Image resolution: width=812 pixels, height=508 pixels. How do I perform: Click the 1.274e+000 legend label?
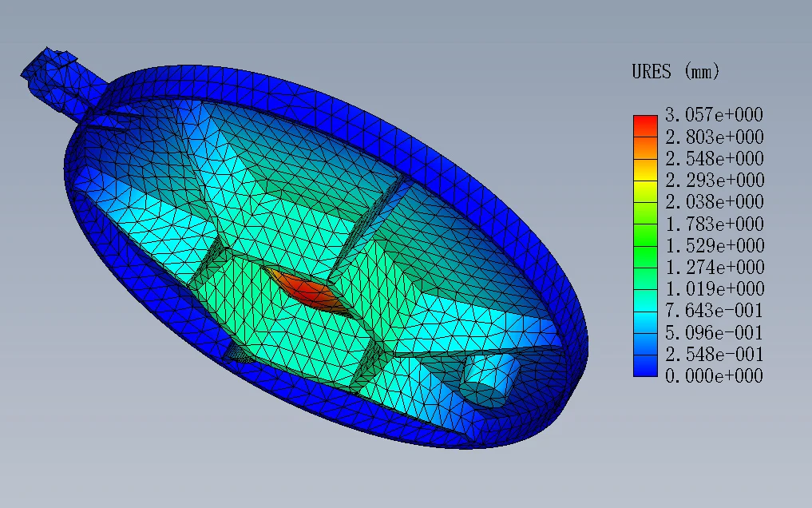(x=714, y=268)
